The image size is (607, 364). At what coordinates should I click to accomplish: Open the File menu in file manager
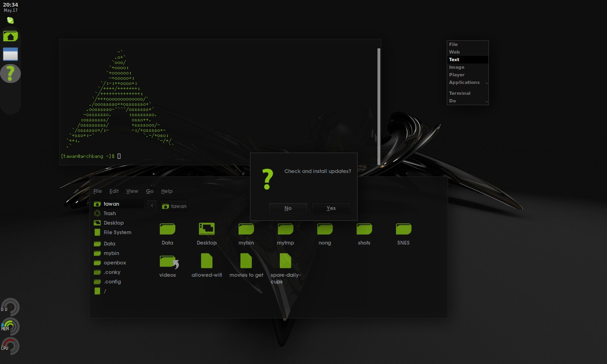(x=98, y=191)
